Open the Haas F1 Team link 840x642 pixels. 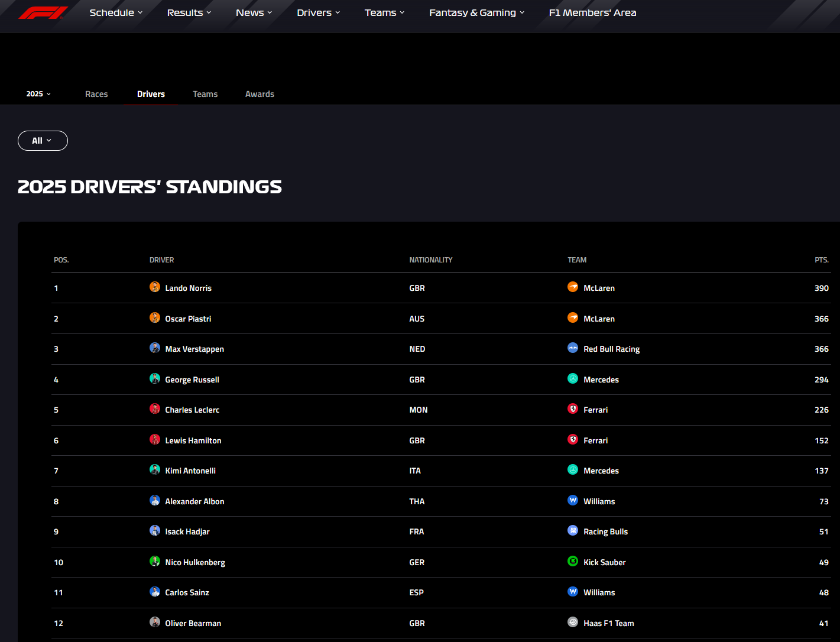click(609, 623)
